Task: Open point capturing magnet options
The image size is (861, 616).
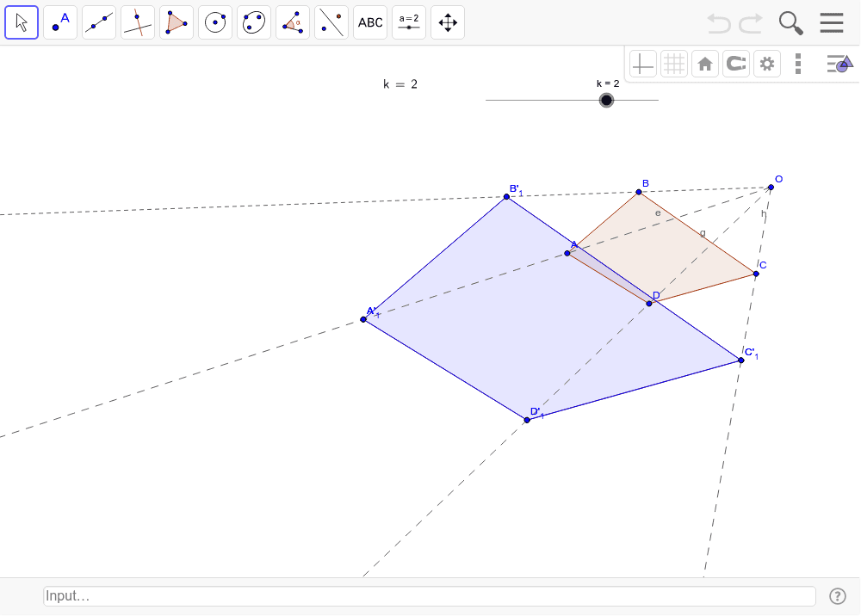Action: click(736, 65)
